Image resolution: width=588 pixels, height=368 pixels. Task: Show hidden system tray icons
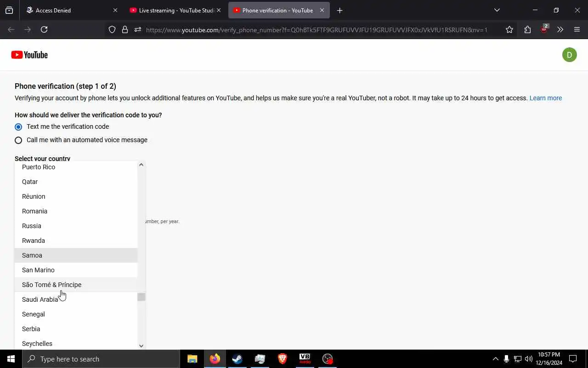[495, 359]
